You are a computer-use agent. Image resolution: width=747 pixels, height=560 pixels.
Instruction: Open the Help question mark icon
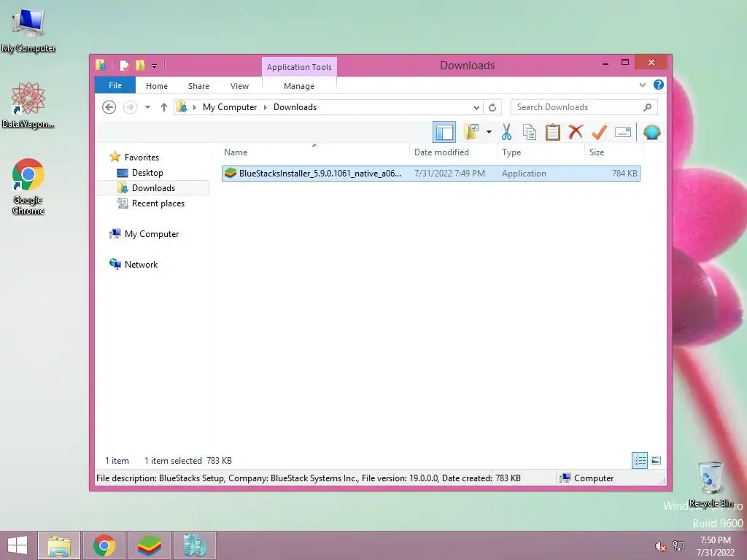click(659, 85)
